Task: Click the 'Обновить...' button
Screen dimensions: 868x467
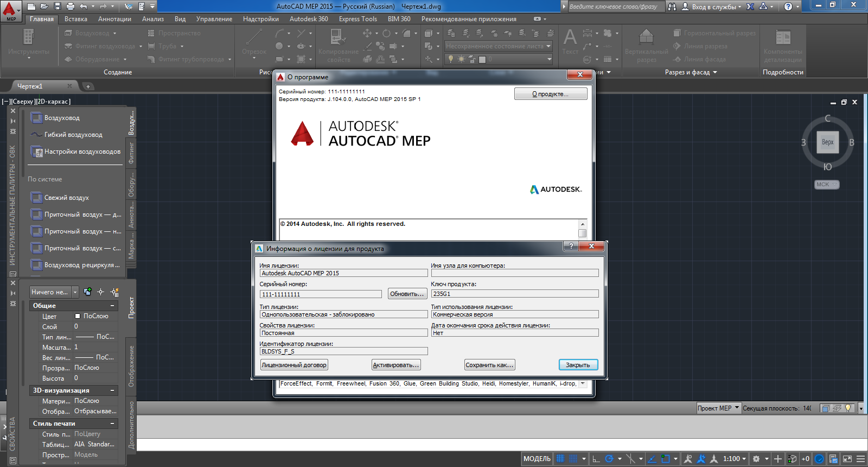Action: pyautogui.click(x=407, y=294)
